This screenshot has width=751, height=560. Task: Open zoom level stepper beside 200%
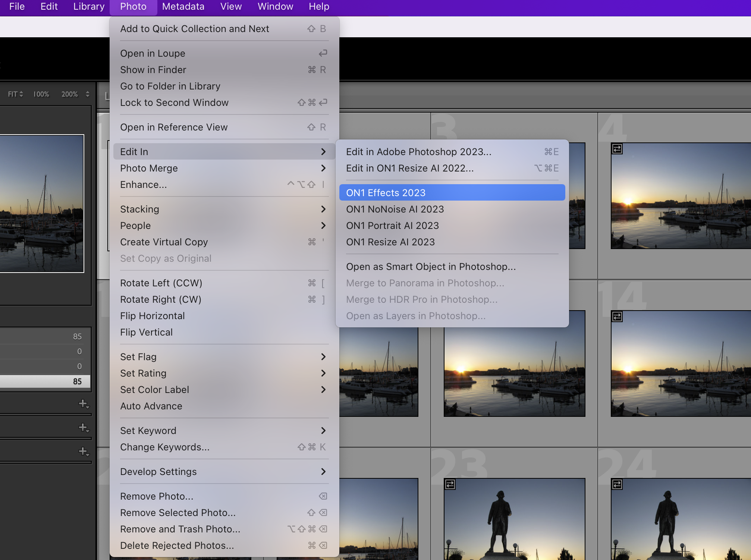87,94
